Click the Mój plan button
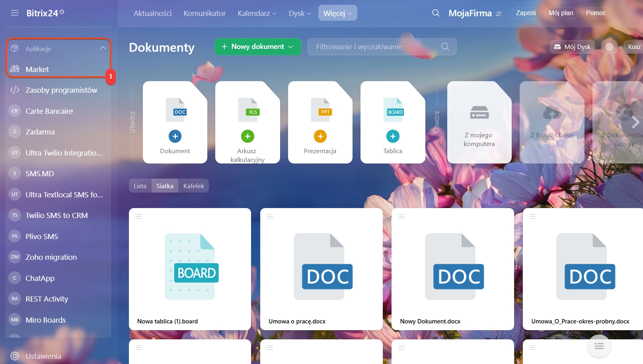The image size is (643, 364). tap(561, 13)
